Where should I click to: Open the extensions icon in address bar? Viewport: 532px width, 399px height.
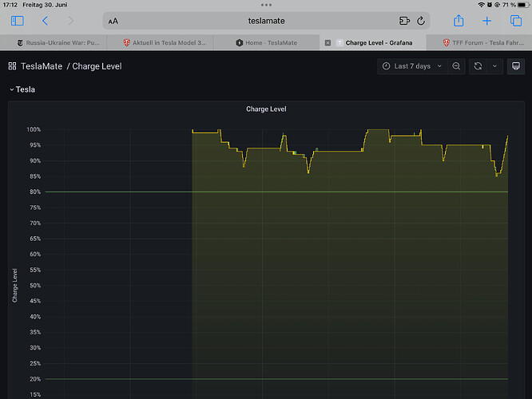(404, 21)
